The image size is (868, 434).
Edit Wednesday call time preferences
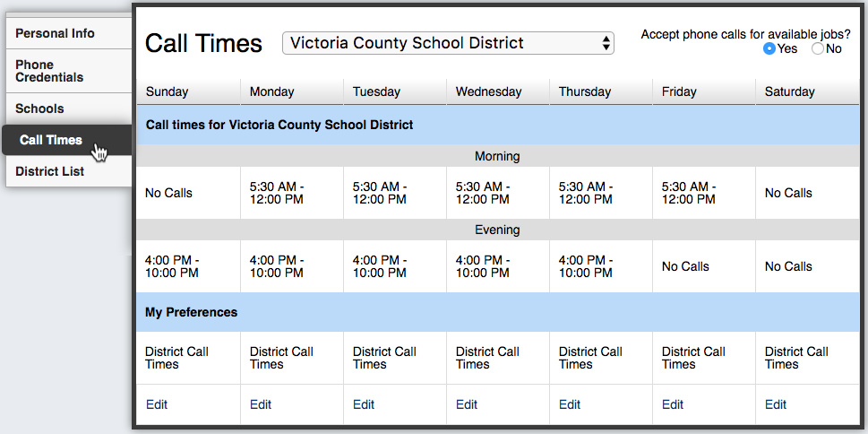(x=467, y=404)
